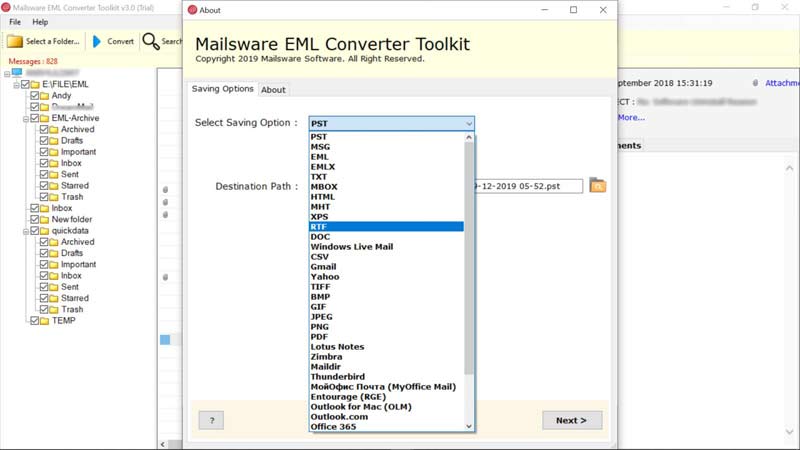Click preview pane scroll-up arrow
Image resolution: width=800 pixels, height=450 pixels.
pyautogui.click(x=789, y=168)
